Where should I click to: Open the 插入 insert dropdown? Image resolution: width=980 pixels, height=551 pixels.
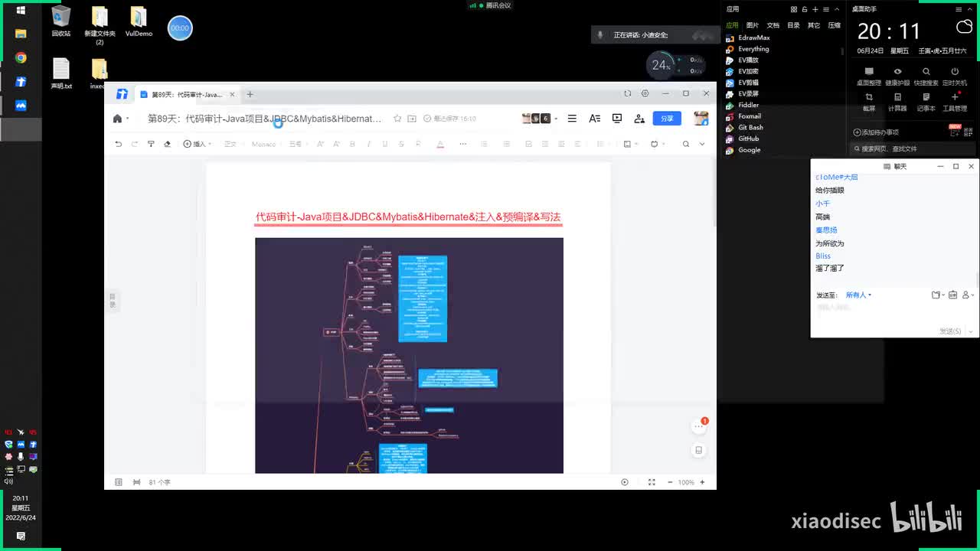pos(198,144)
